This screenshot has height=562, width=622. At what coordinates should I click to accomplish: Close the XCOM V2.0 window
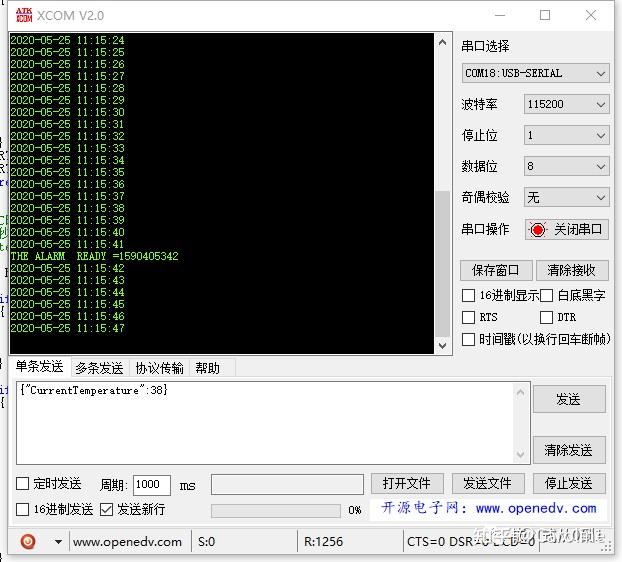(x=591, y=15)
